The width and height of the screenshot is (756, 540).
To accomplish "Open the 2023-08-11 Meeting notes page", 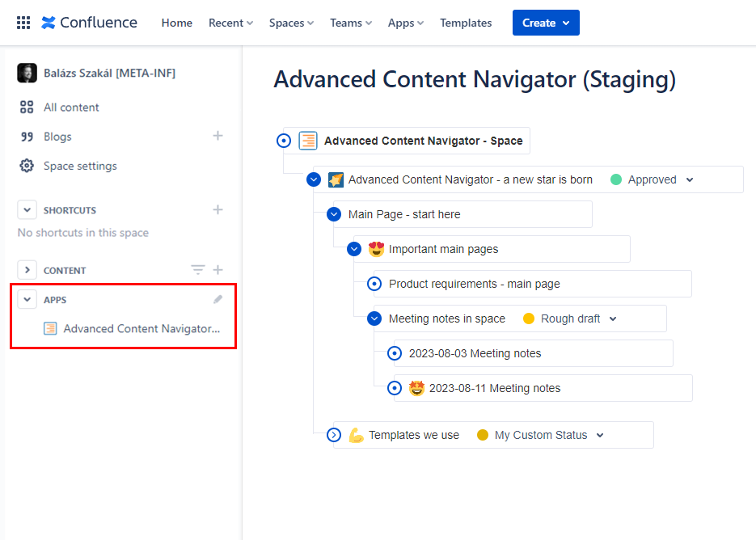I will 495,388.
